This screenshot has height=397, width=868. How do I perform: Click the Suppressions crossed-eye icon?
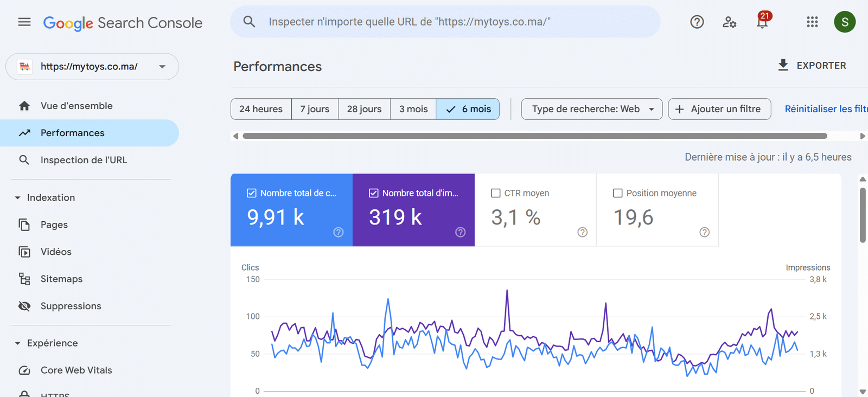pos(24,306)
